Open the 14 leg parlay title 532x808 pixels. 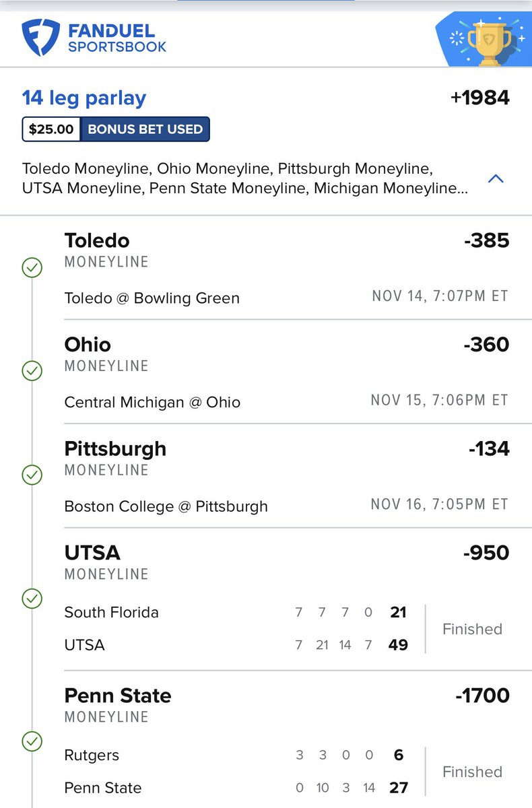[x=84, y=98]
